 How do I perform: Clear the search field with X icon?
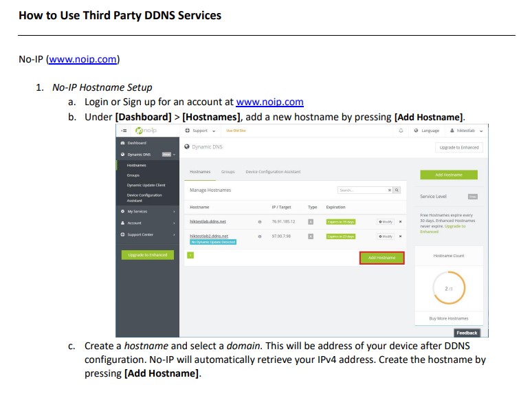[x=390, y=190]
